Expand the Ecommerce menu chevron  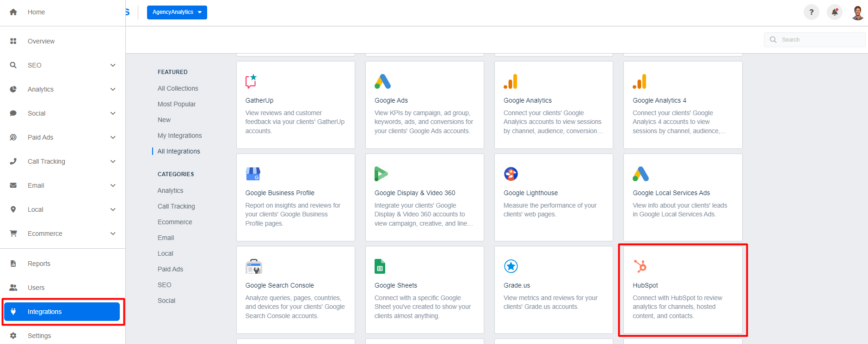tap(113, 233)
